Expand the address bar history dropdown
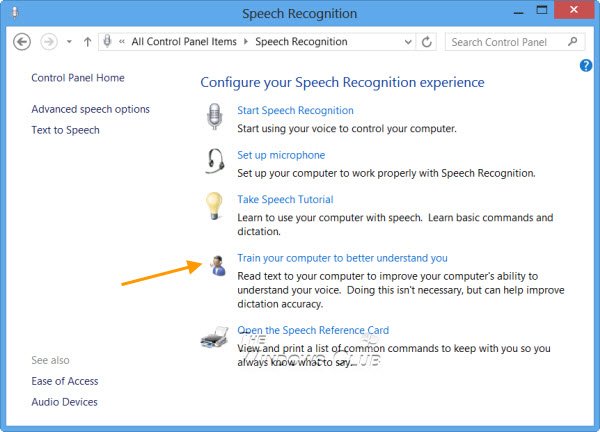600x432 pixels. 408,42
